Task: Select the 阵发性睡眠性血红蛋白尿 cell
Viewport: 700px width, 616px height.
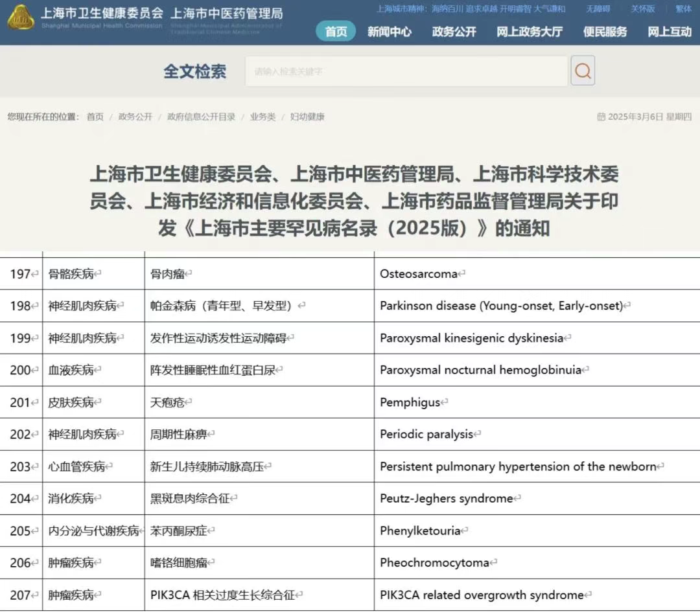Action: 259,371
